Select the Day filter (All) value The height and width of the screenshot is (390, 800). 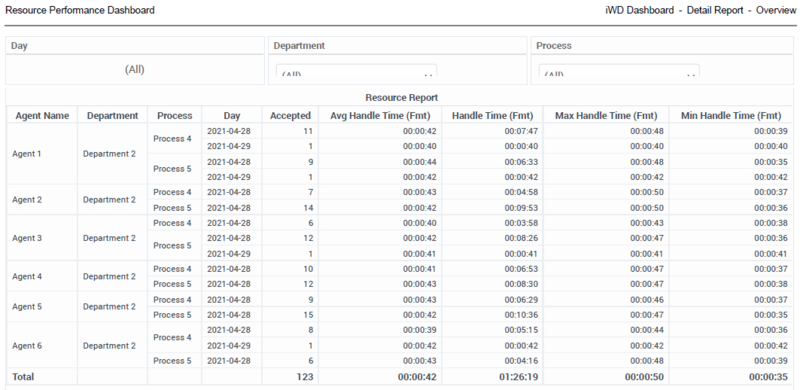point(135,69)
